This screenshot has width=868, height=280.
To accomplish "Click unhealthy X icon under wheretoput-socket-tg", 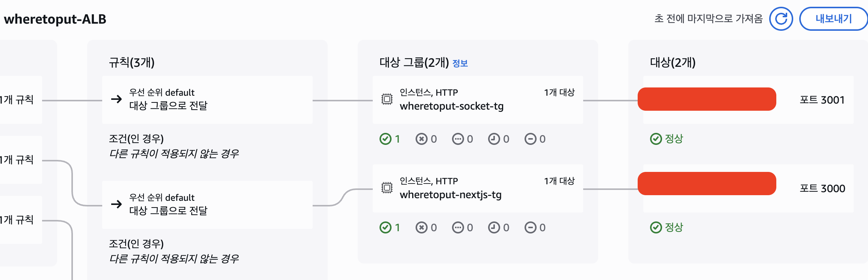I will point(422,139).
